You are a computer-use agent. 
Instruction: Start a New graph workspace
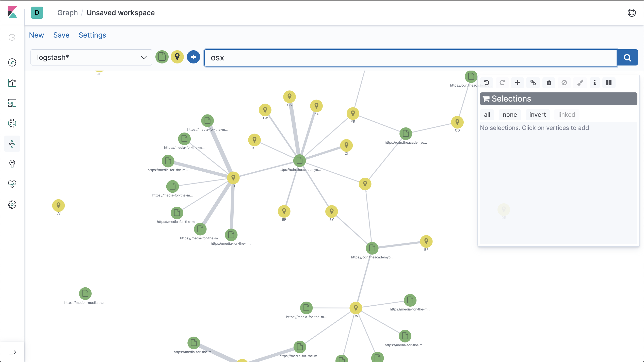pyautogui.click(x=37, y=35)
